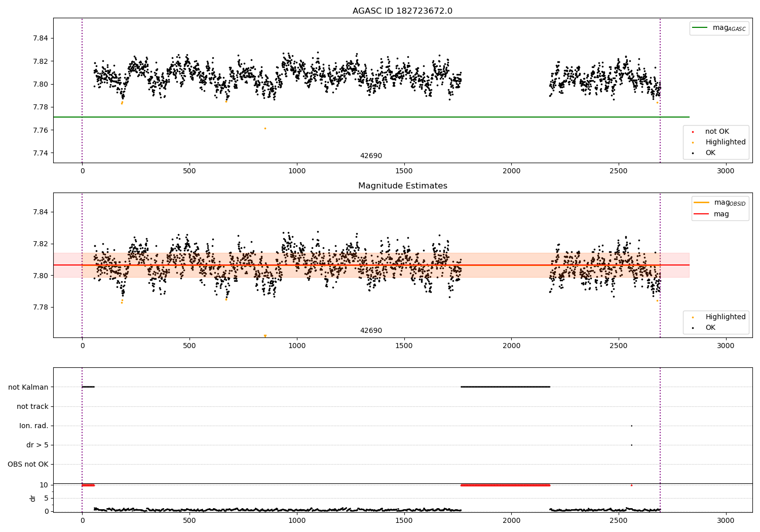This screenshot has width=760, height=532.
Task: Click the 'OK' legend entry in the Magnitude Estimates plot
Action: 710,328
